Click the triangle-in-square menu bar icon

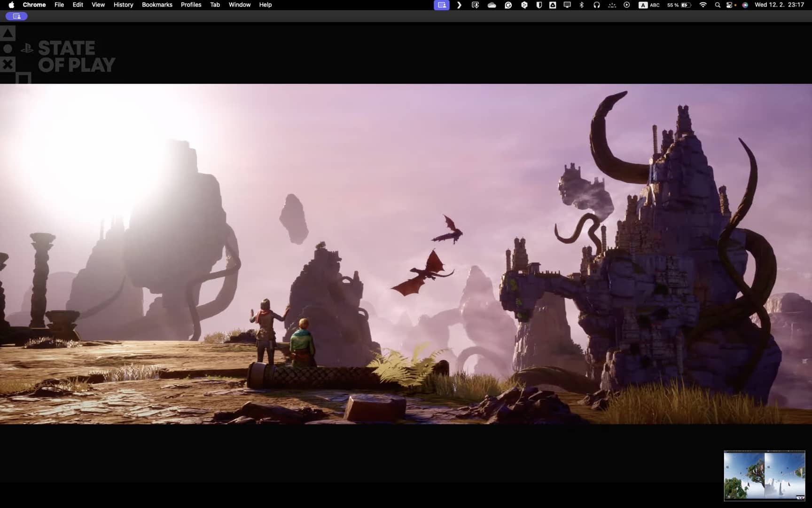pyautogui.click(x=553, y=5)
